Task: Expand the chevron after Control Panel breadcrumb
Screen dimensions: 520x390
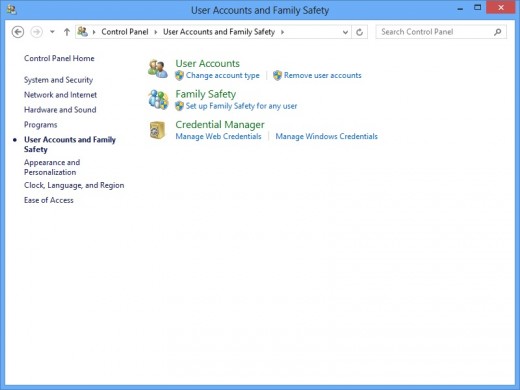Action: [x=156, y=32]
